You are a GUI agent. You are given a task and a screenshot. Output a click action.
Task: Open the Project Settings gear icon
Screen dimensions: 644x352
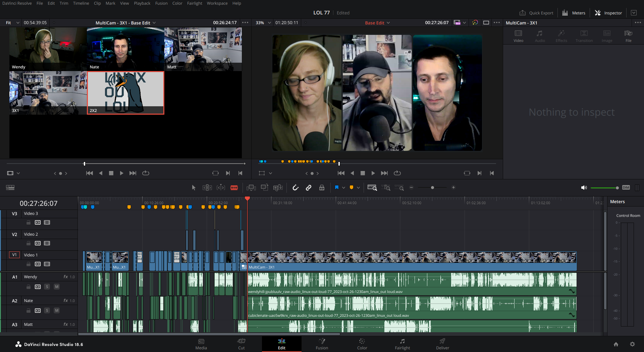[632, 344]
